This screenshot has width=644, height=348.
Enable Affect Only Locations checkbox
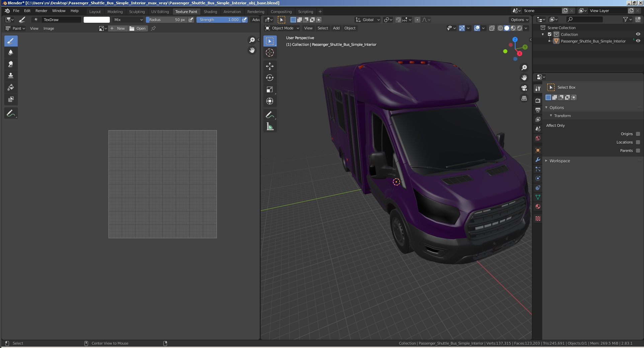638,142
